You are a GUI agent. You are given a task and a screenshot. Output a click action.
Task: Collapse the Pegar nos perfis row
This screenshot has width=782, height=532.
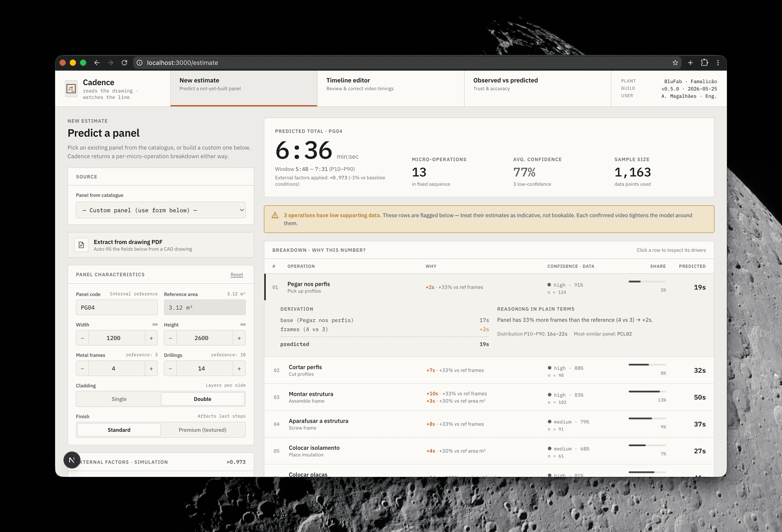pyautogui.click(x=489, y=287)
